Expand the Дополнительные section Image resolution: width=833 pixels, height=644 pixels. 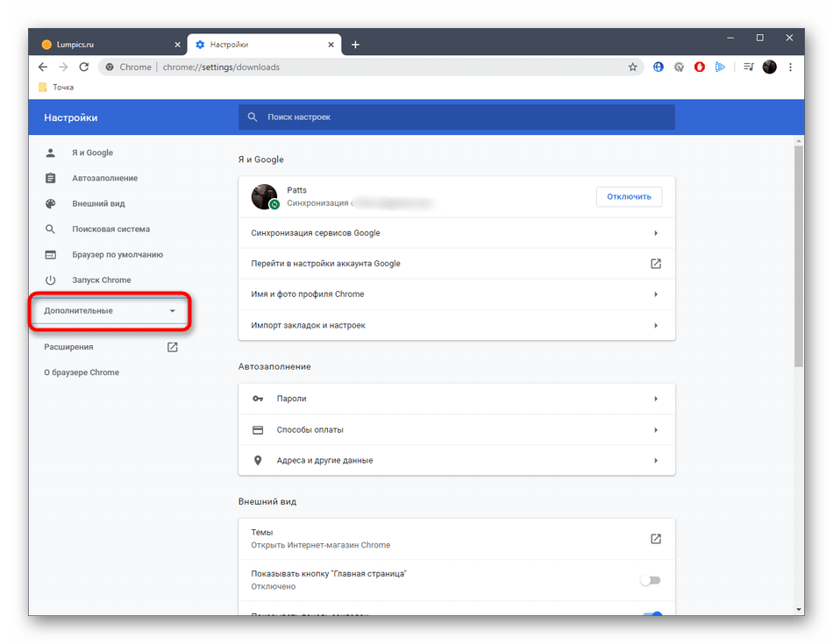pyautogui.click(x=110, y=311)
